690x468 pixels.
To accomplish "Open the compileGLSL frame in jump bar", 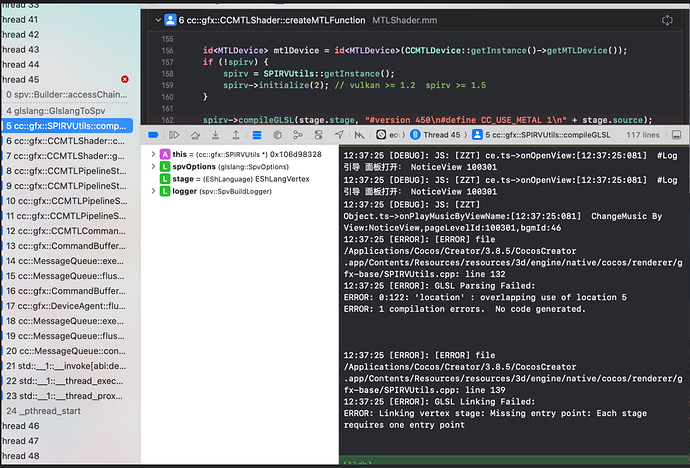I will click(x=541, y=135).
